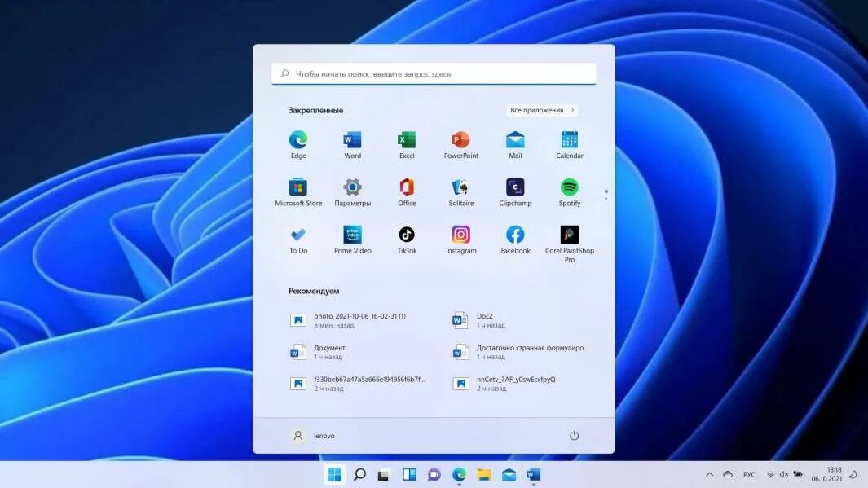Open network Wi-Fi tray icon
868x488 pixels.
(770, 475)
